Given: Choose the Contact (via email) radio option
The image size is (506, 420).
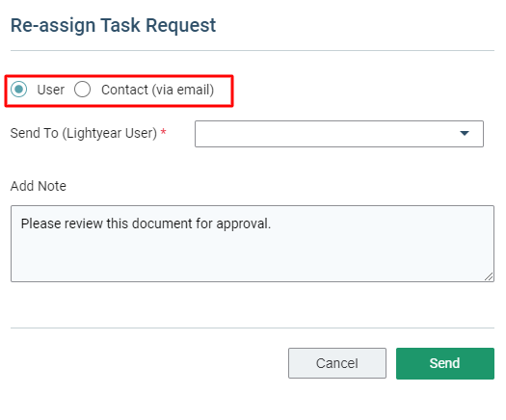Looking at the screenshot, I should click(82, 90).
